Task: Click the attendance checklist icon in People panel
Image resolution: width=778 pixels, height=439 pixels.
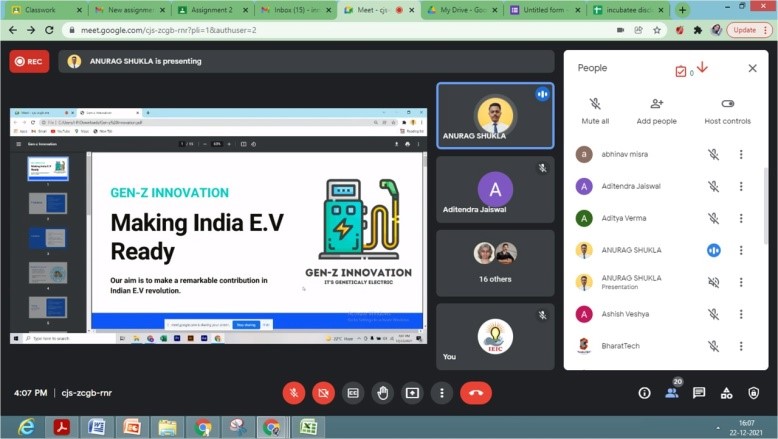Action: pos(681,71)
